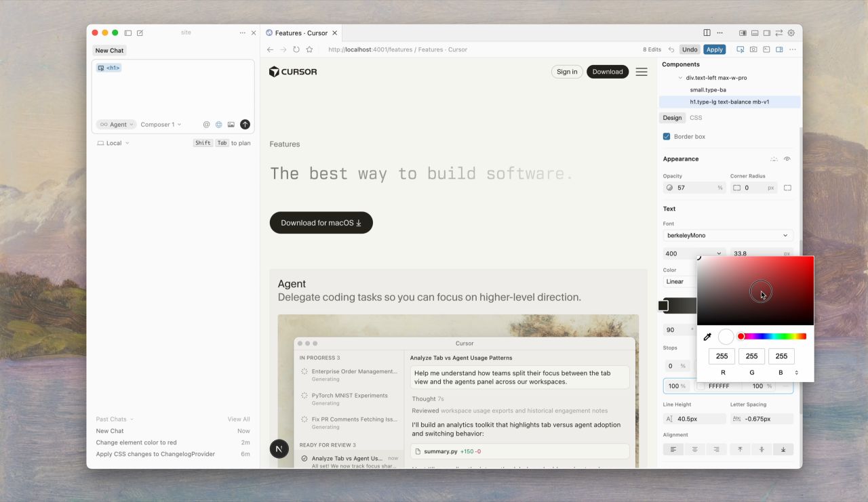Open the settings gear icon
Image resolution: width=868 pixels, height=502 pixels.
791,33
